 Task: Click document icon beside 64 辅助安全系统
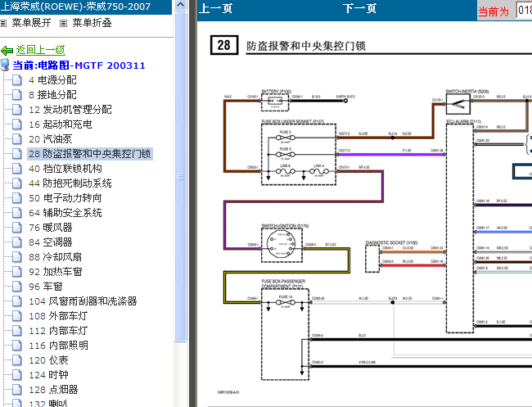point(17,213)
